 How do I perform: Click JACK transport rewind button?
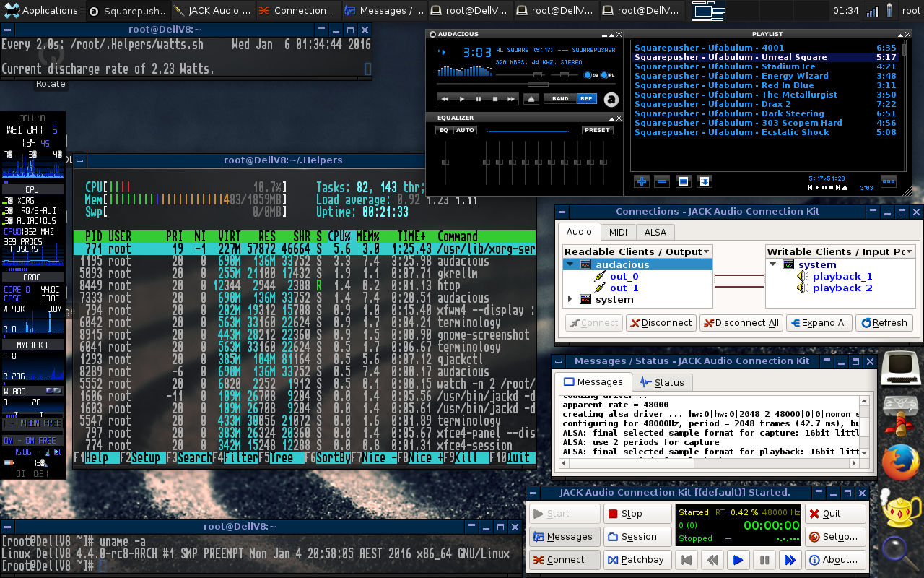[x=712, y=560]
